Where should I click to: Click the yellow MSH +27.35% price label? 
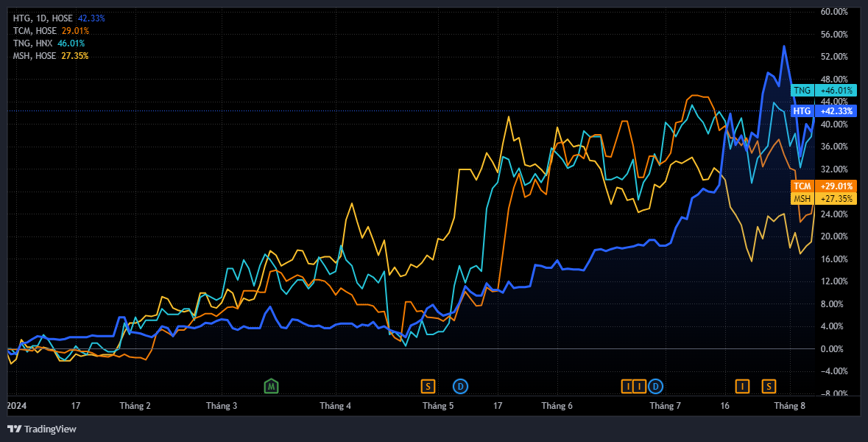[x=822, y=199]
